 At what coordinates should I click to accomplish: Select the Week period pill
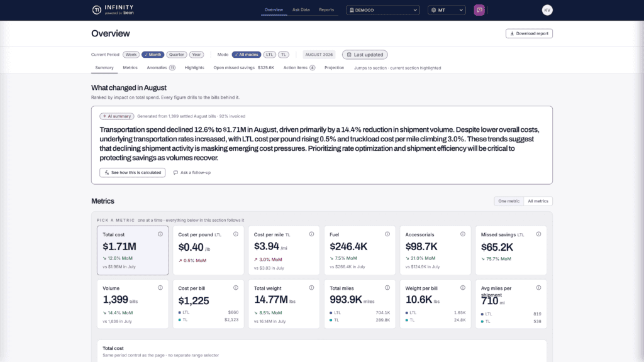(x=131, y=55)
